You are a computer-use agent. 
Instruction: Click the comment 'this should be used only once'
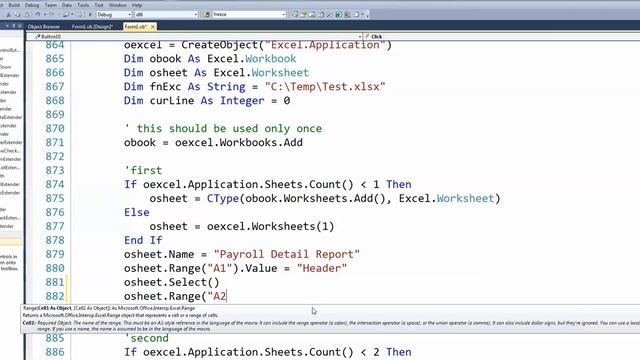click(x=229, y=129)
